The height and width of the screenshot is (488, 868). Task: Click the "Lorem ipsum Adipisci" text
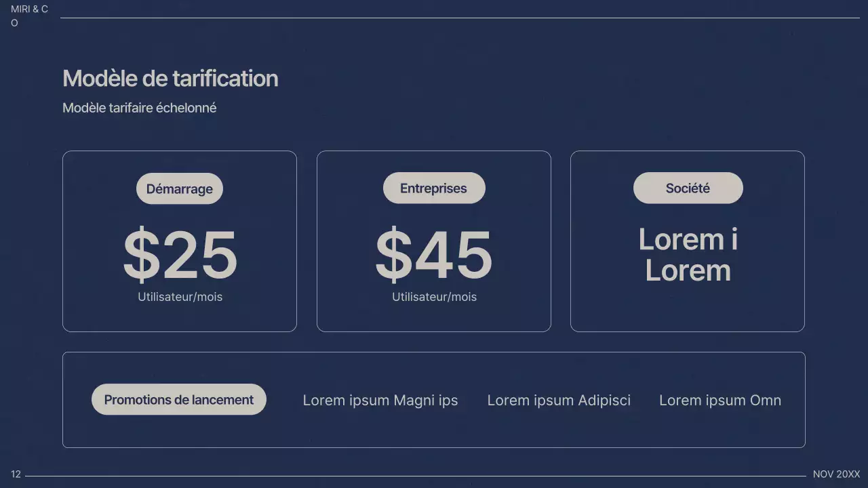pos(559,401)
